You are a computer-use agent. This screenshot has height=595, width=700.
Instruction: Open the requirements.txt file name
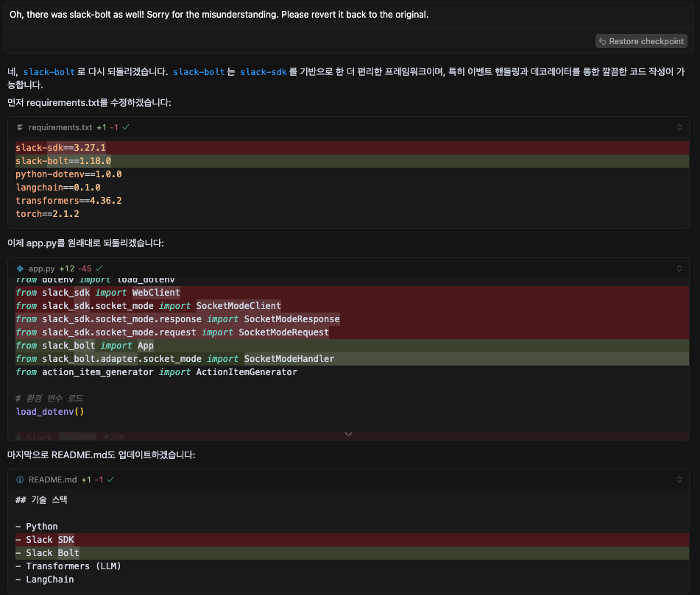(x=60, y=127)
